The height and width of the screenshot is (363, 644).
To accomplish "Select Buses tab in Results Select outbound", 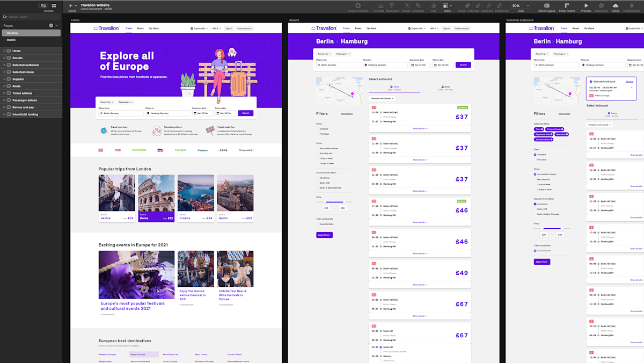I will coord(446,88).
